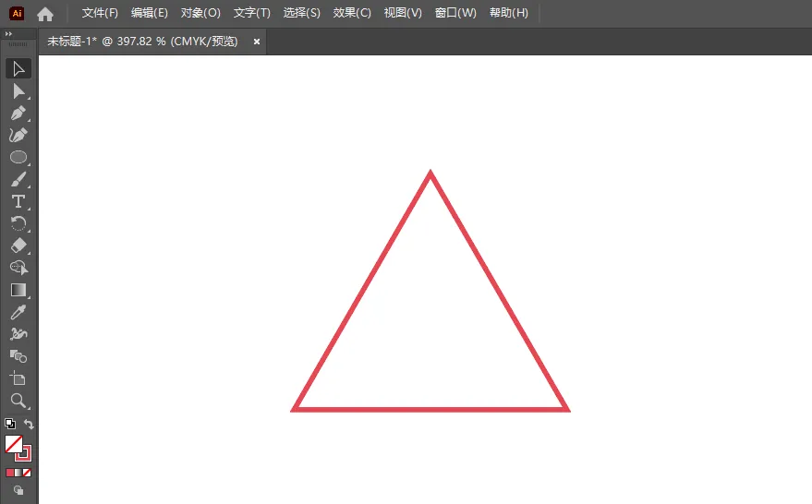Apply solid Color mode button
The width and height of the screenshot is (812, 504).
click(10, 473)
